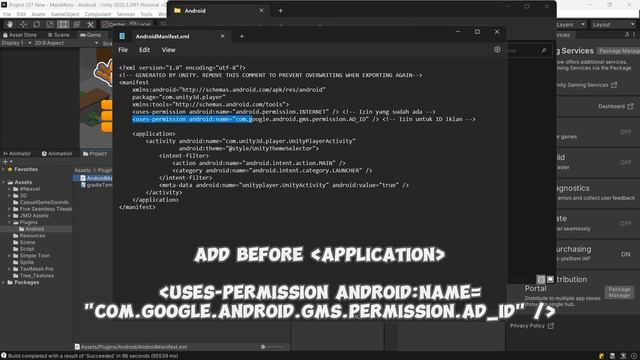
Task: Click the last icon in Unity bottom-right status bar
Action: tap(634, 356)
